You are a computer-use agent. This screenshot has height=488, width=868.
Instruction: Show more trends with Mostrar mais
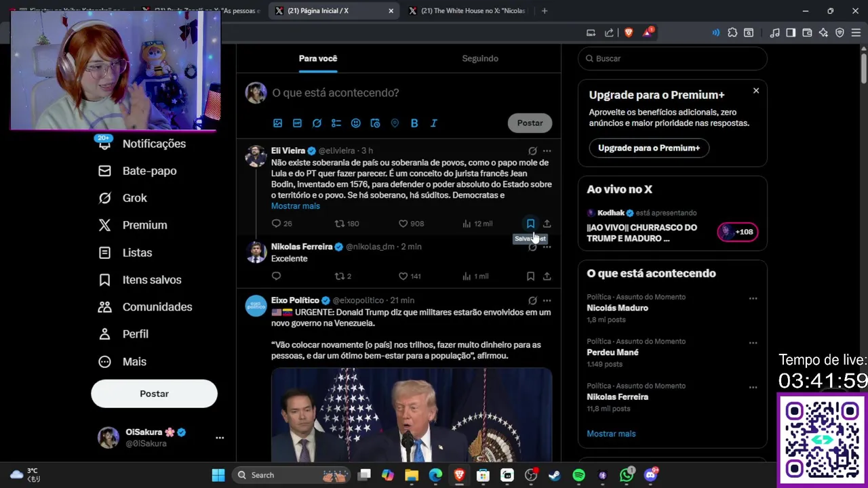[611, 434]
